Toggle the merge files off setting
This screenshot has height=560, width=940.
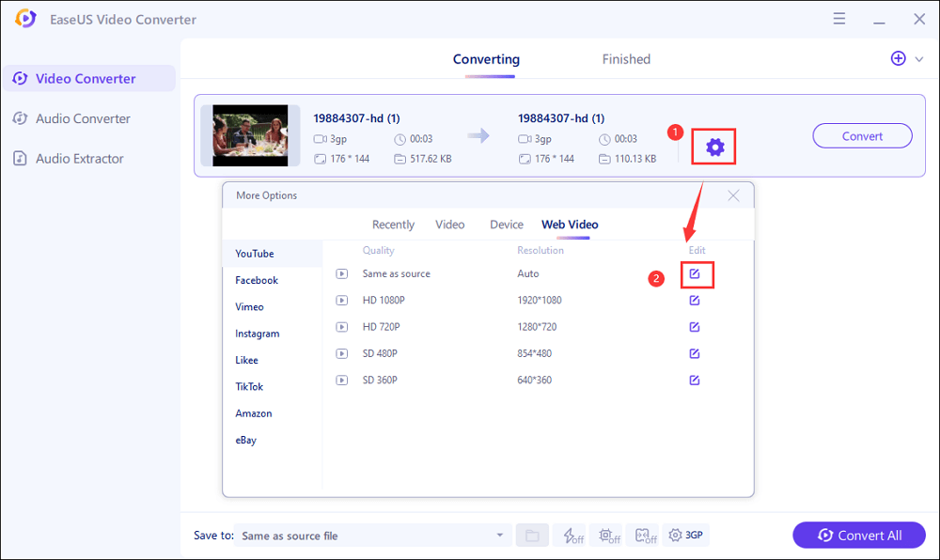pyautogui.click(x=645, y=535)
